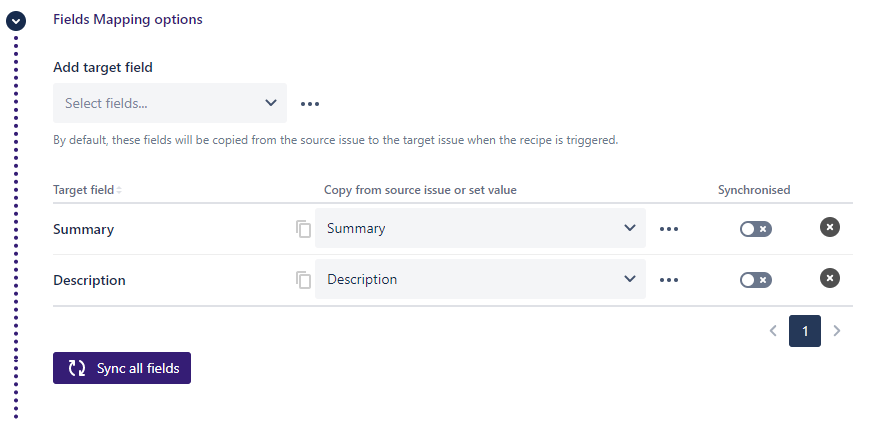Select page 1 in pagination

pos(805,331)
